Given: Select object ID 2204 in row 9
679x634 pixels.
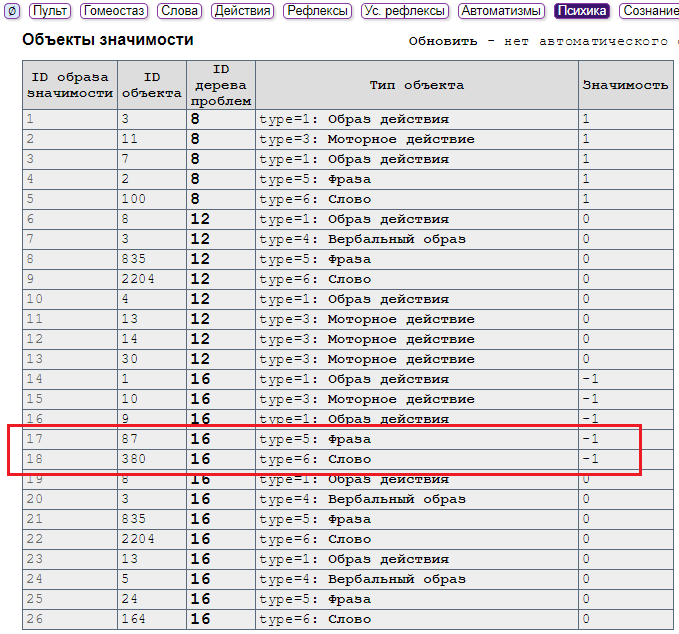Looking at the screenshot, I should [x=139, y=279].
